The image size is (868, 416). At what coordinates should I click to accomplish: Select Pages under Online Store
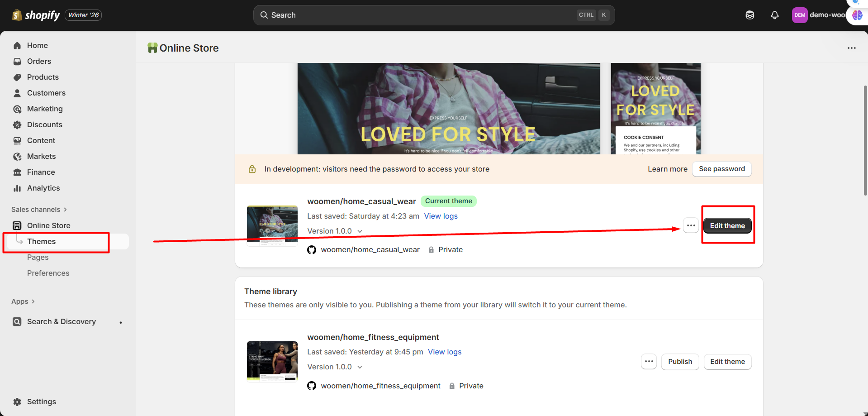click(x=38, y=257)
